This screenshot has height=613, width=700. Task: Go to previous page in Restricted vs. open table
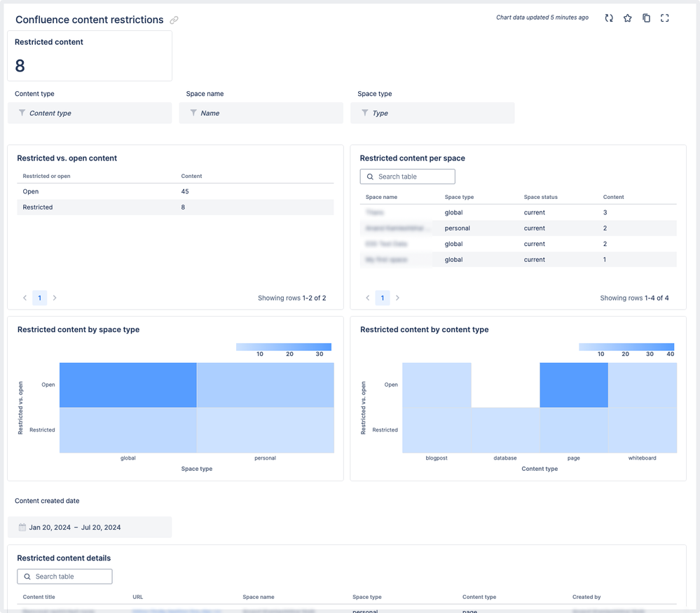click(25, 298)
